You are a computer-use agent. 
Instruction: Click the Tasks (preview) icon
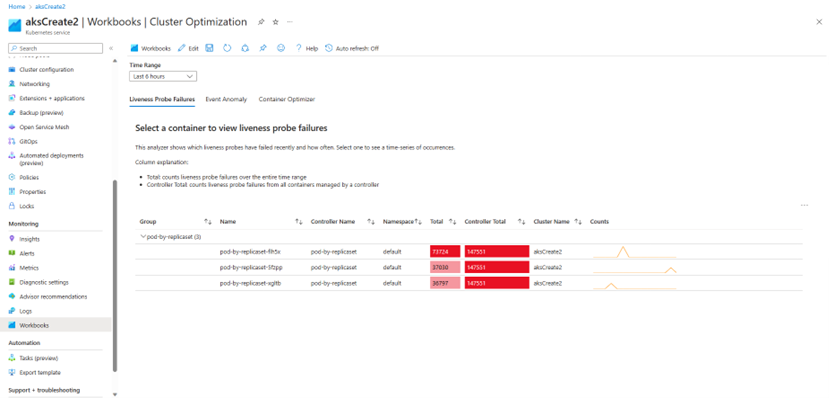[x=12, y=358]
